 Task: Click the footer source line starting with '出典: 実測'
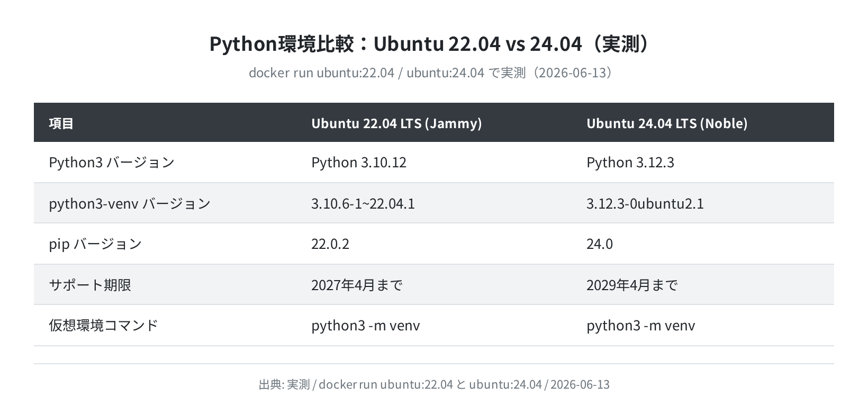[434, 384]
